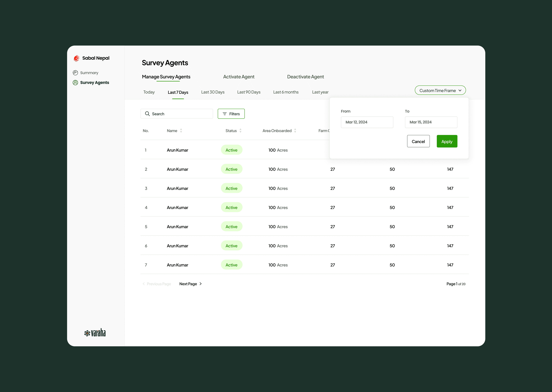Open the Summary page via its chart icon
This screenshot has width=552, height=392.
click(x=75, y=73)
